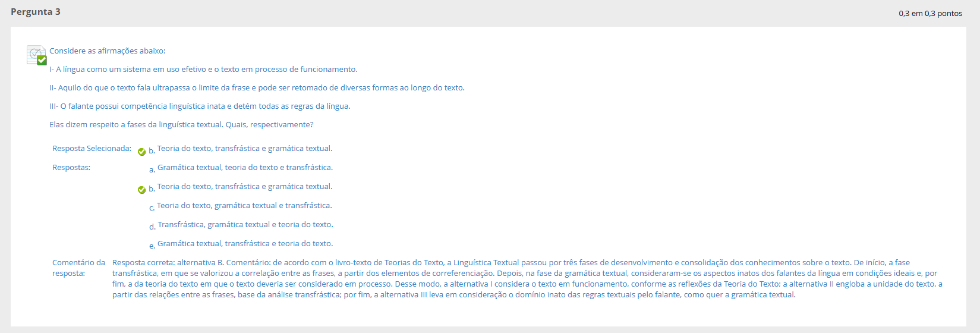
Task: Click the 'Comentário da resposta:' label
Action: [78, 268]
